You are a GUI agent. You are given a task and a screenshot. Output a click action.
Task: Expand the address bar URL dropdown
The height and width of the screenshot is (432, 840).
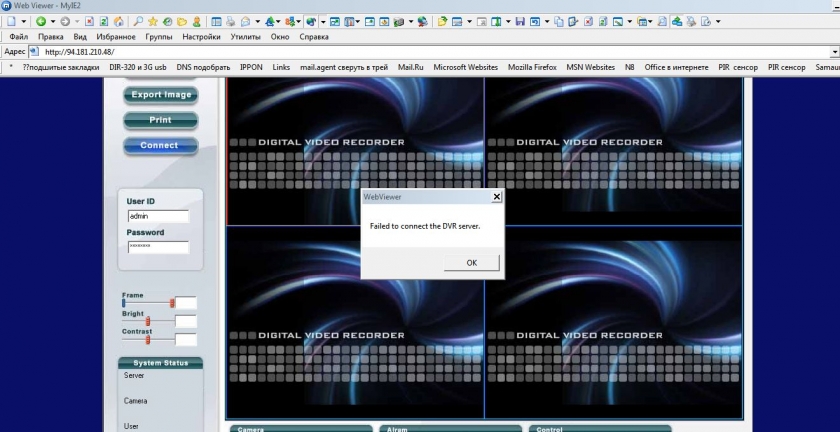pyautogui.click(x=835, y=52)
